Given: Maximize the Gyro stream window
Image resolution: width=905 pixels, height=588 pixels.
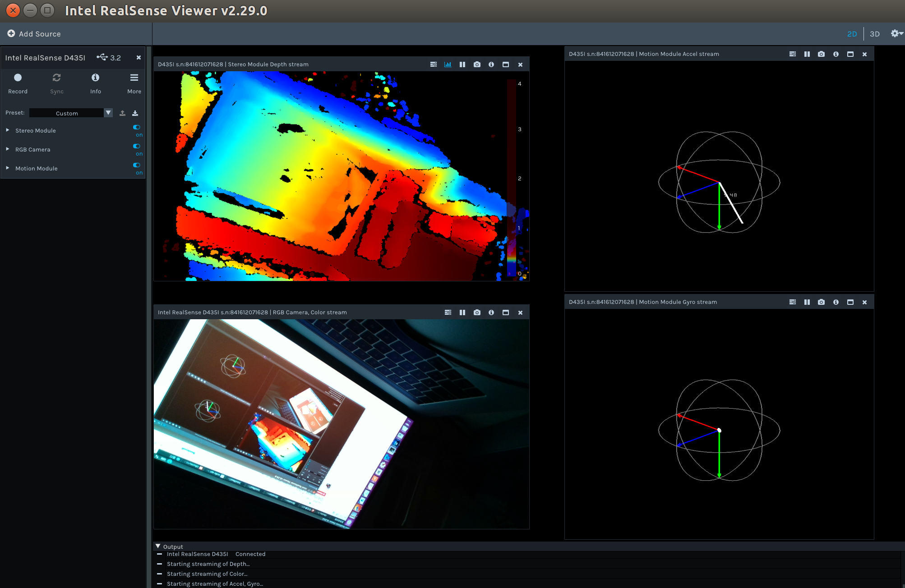Looking at the screenshot, I should click(850, 302).
